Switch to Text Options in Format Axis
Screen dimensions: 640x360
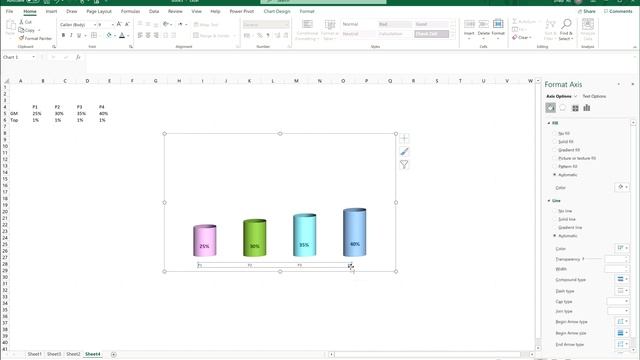coord(594,96)
